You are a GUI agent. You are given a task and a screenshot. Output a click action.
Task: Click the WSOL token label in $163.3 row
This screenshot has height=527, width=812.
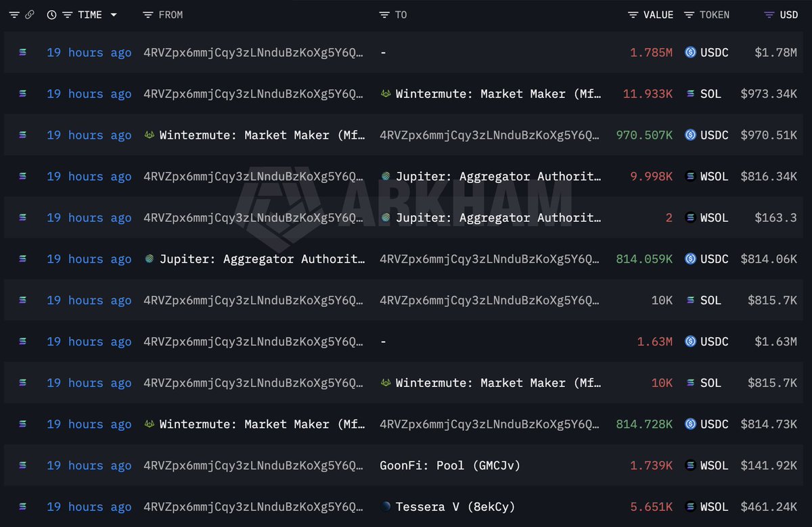pos(715,217)
